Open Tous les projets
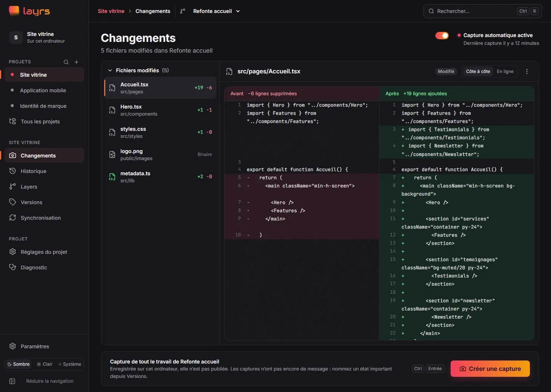The width and height of the screenshot is (551, 392). pos(44,122)
